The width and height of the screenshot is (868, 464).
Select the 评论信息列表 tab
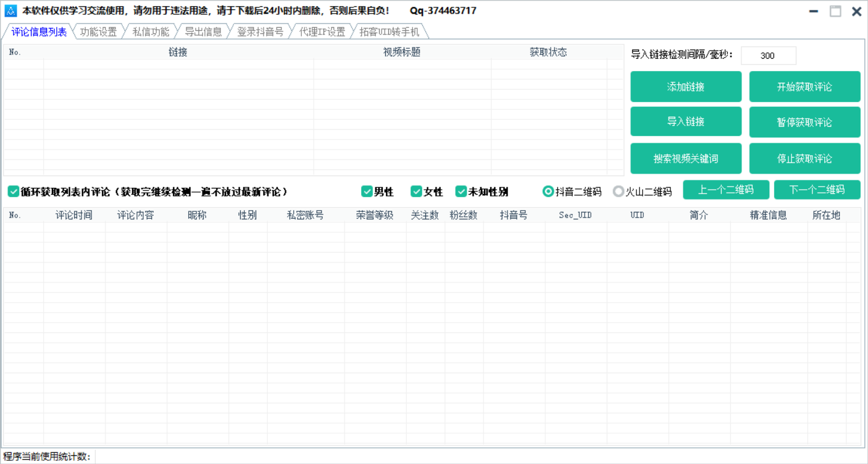coord(38,32)
